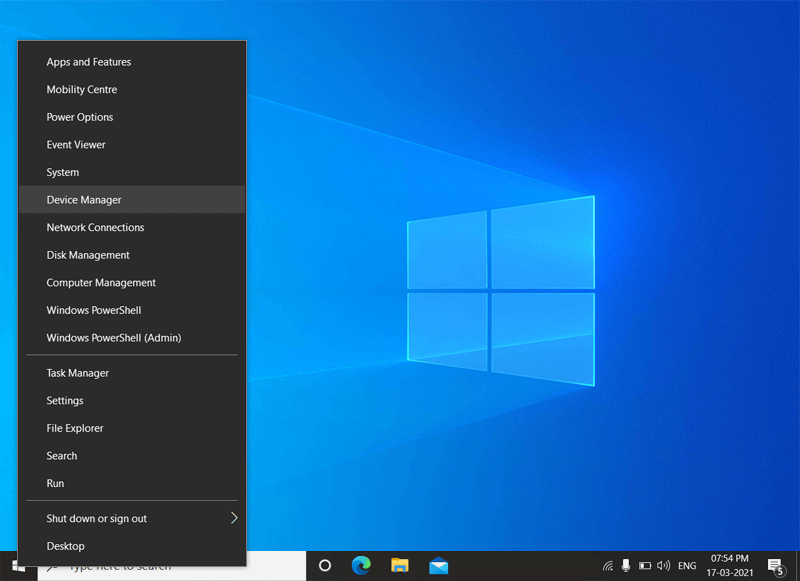Click the ENG language indicator
Screen dimensions: 800x581
(687, 565)
